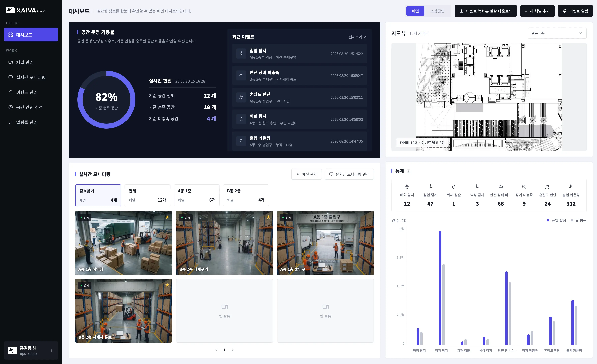Image resolution: width=597 pixels, height=364 pixels.
Task: Click the 화재 검출 flame icon
Action: point(454,187)
